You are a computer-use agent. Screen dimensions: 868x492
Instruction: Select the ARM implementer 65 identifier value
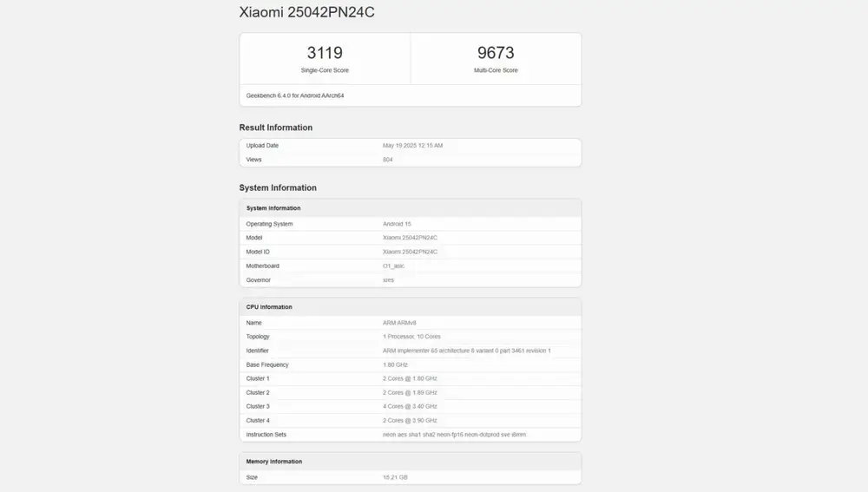click(467, 351)
